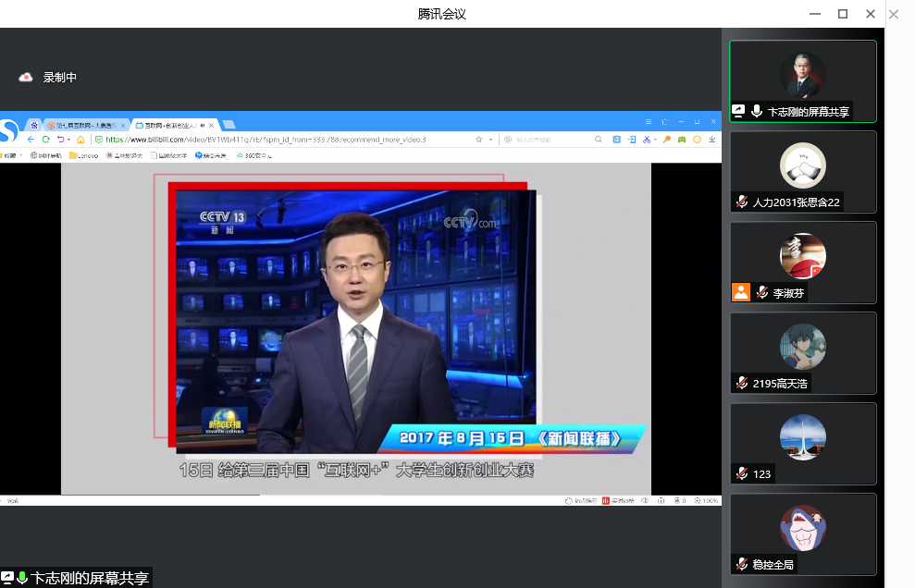
Task: Click the bottom-left 卞志刚的屏幕共享 speaker label
Action: tap(76, 578)
